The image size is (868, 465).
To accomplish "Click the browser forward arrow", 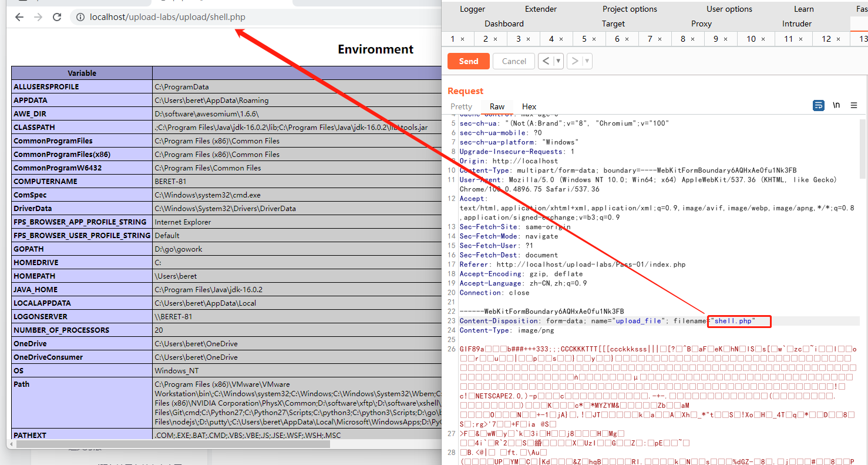I will click(x=38, y=17).
